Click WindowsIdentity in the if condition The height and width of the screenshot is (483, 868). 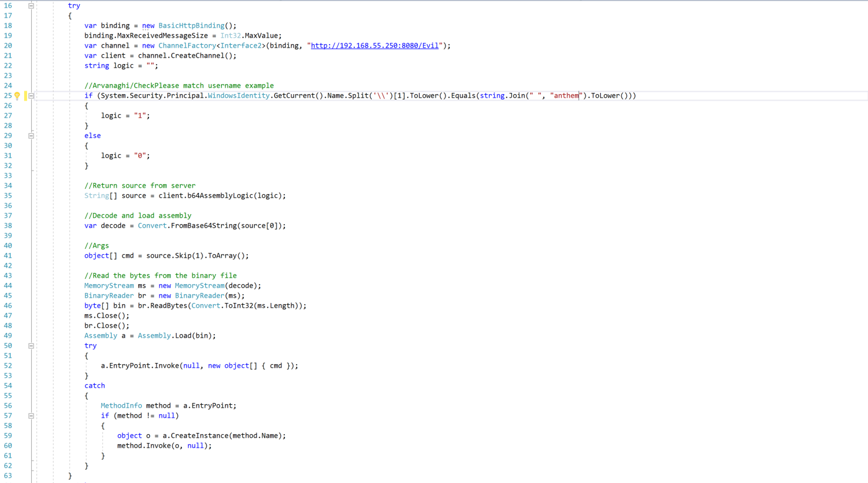(x=238, y=96)
